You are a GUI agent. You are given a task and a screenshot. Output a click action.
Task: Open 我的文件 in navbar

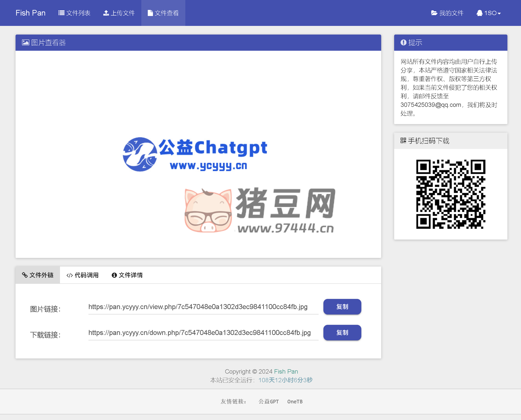447,13
